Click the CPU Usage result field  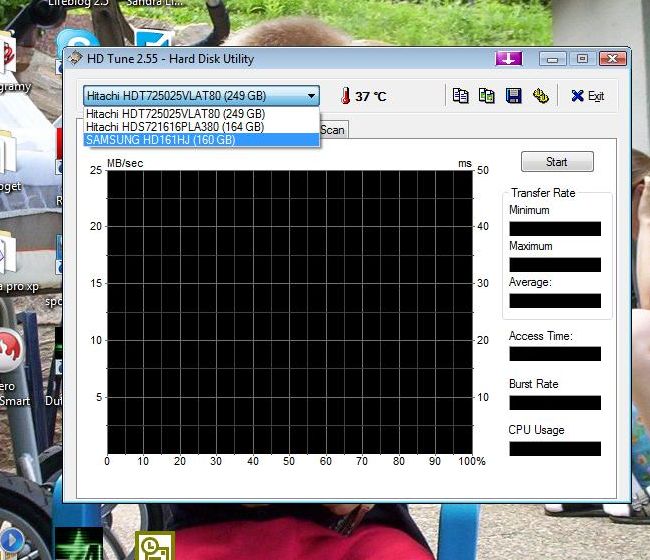coord(555,449)
